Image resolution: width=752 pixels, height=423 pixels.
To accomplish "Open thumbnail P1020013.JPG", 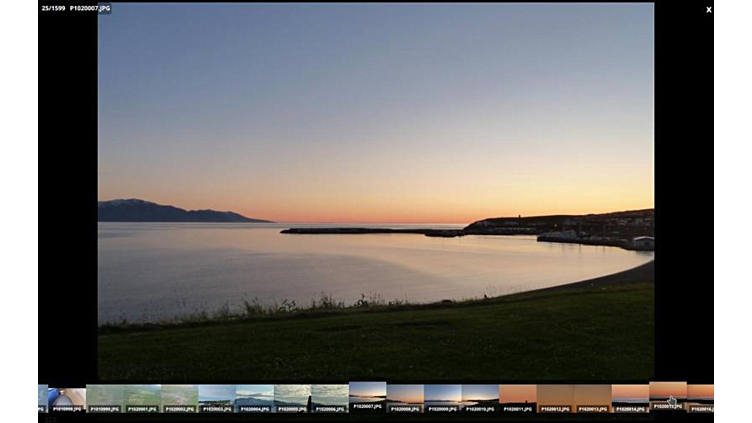I will coord(592,398).
